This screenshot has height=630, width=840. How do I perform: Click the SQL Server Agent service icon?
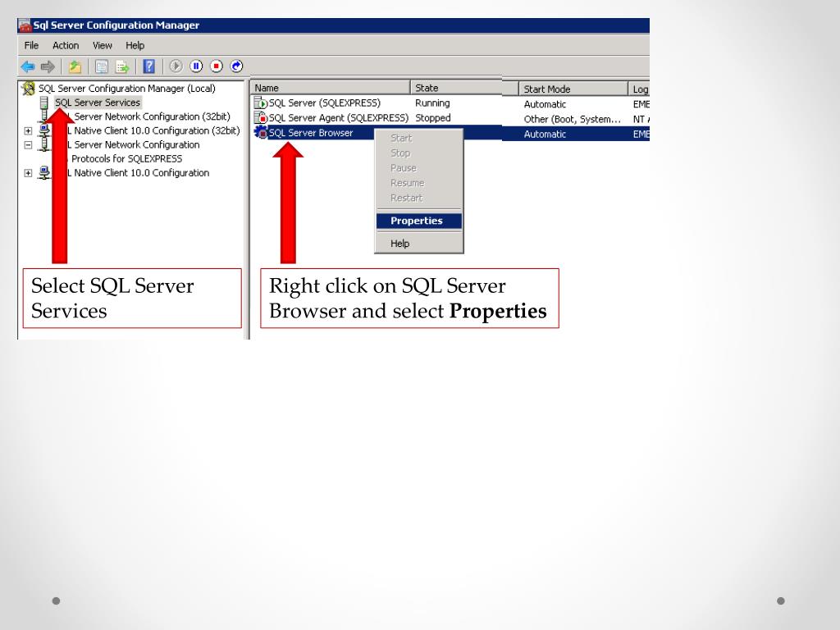pyautogui.click(x=260, y=117)
